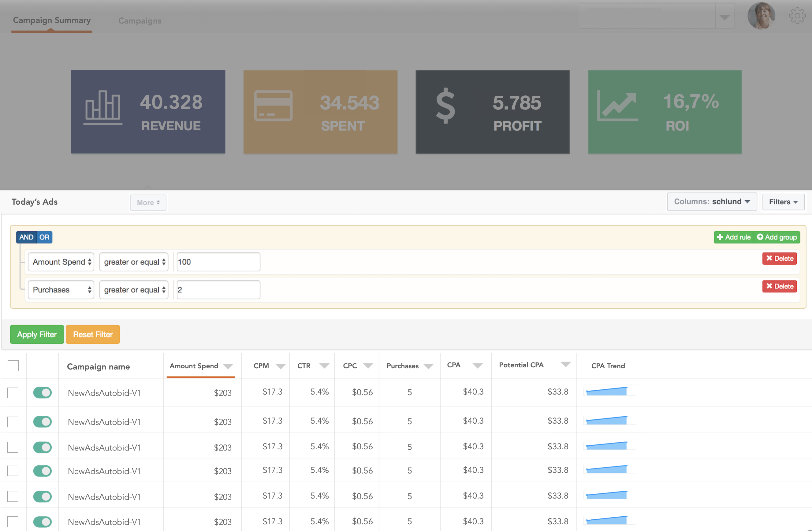Click the settings gear icon
Image resolution: width=812 pixels, height=531 pixels.
797,15
